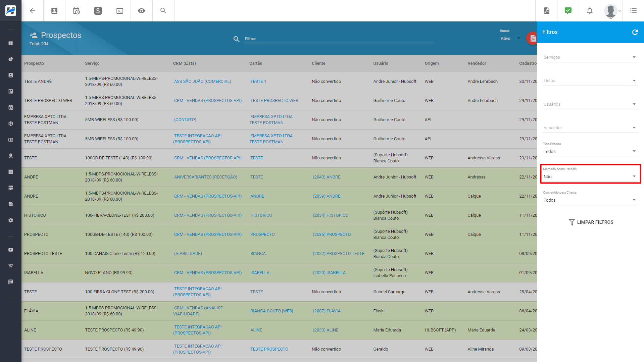Expand the Serviços filter dropdown

pyautogui.click(x=590, y=57)
